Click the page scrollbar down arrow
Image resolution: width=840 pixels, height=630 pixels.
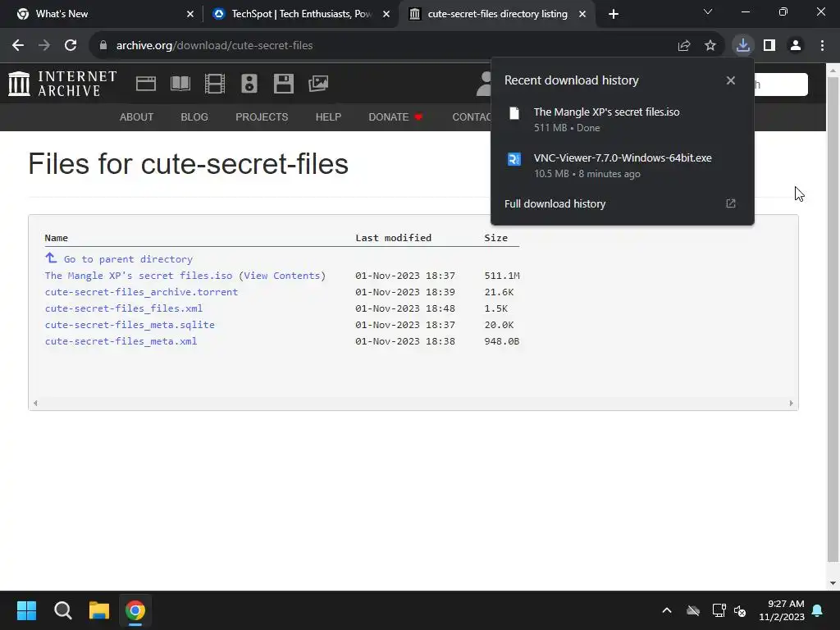[x=833, y=583]
